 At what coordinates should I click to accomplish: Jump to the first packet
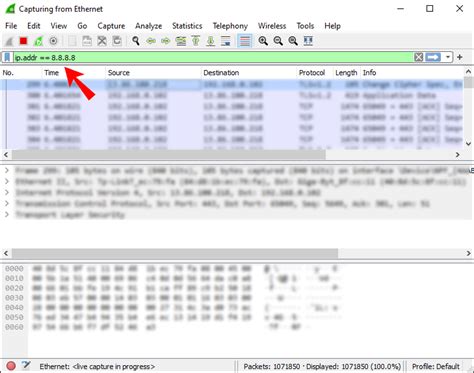pyautogui.click(x=196, y=41)
